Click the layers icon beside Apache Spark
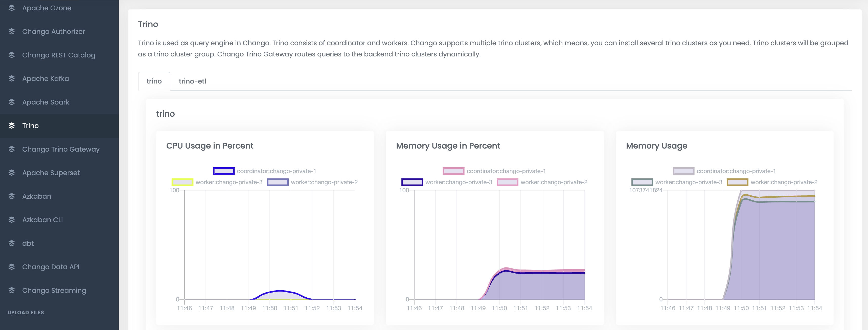The image size is (868, 330). (12, 102)
